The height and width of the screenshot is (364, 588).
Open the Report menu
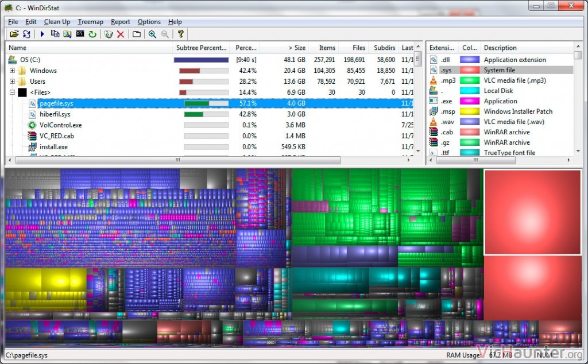[x=121, y=22]
